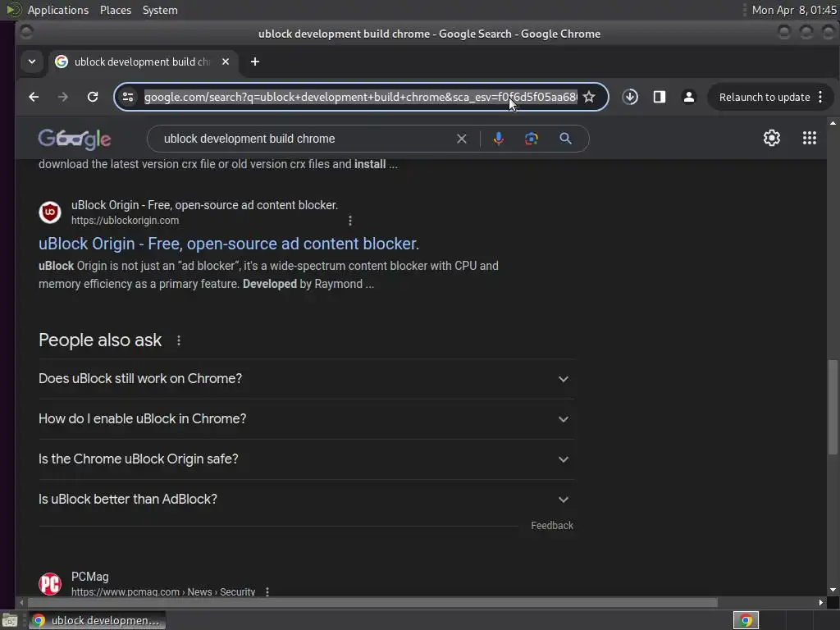Open uBlock Origin favicon result
This screenshot has width=840, height=630.
(50, 212)
